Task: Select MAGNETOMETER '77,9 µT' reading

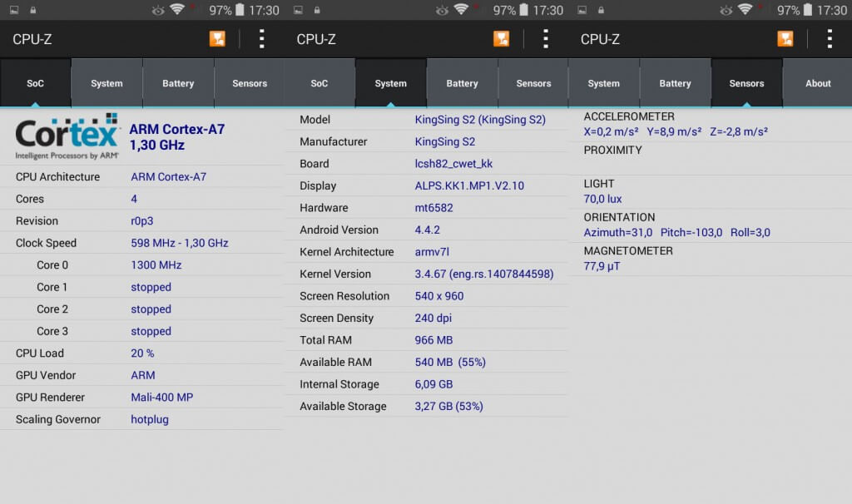Action: pyautogui.click(x=602, y=266)
